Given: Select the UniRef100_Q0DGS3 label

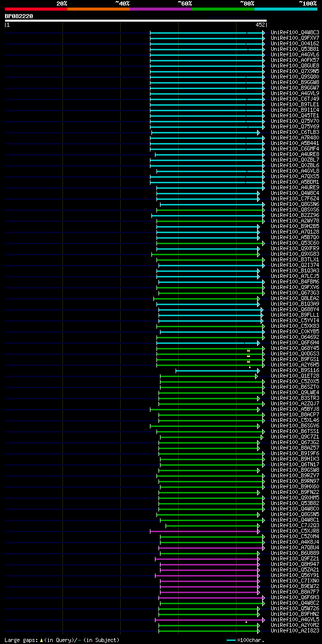Looking at the screenshot, I should pyautogui.click(x=295, y=354).
